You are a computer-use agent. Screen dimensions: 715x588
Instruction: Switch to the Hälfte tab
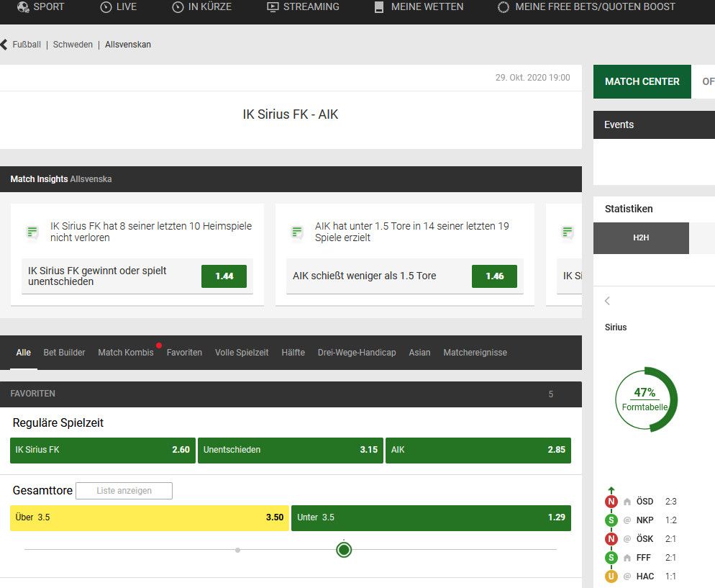click(x=293, y=353)
